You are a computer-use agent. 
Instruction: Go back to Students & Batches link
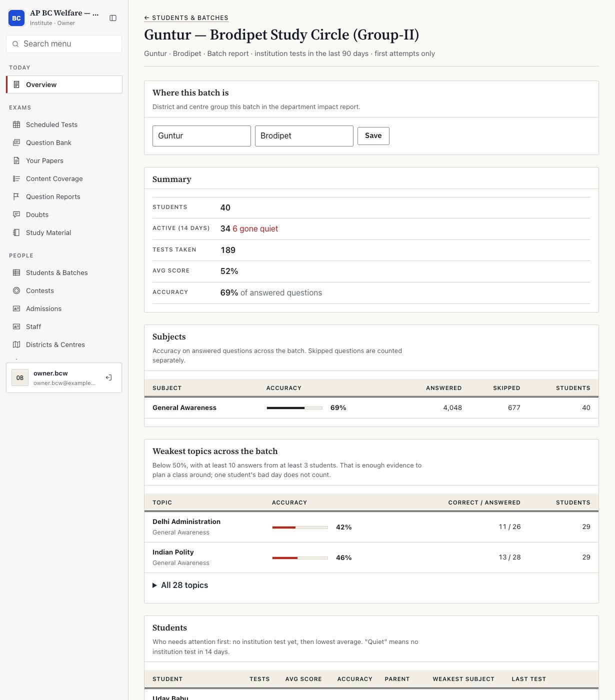[186, 18]
